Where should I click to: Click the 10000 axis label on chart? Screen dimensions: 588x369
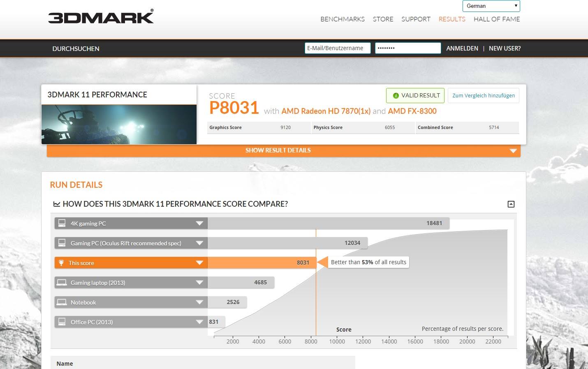pyautogui.click(x=337, y=341)
